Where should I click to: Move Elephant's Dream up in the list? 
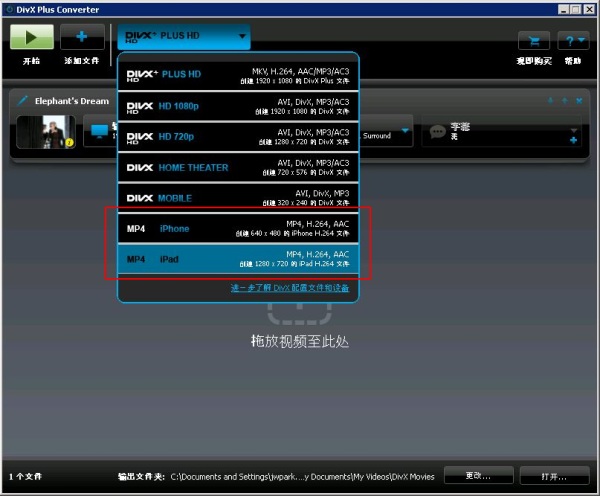(x=565, y=101)
